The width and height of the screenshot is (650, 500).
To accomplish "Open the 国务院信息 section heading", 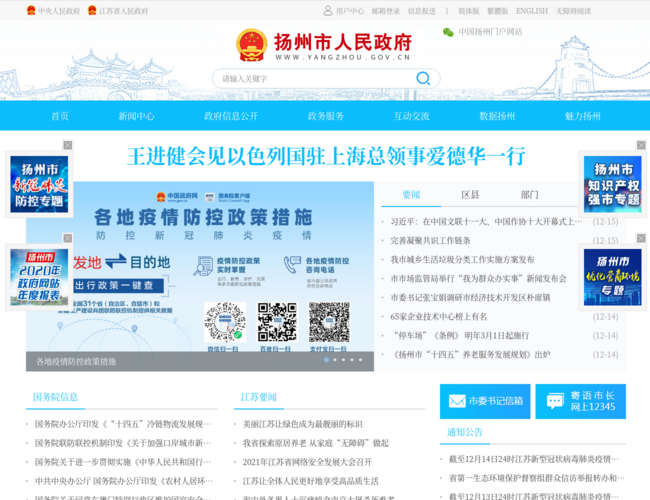I will coord(56,397).
